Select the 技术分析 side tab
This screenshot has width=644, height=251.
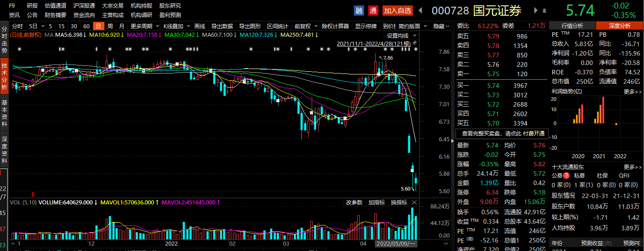click(4, 77)
